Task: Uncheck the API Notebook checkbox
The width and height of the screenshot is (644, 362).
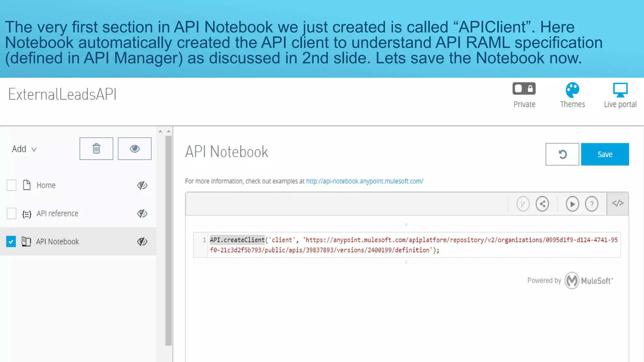Action: 11,241
